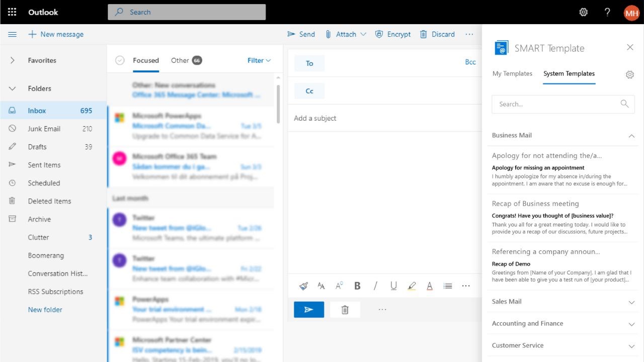Change font size icon
Viewport: 644px width, 362px height.
(321, 286)
